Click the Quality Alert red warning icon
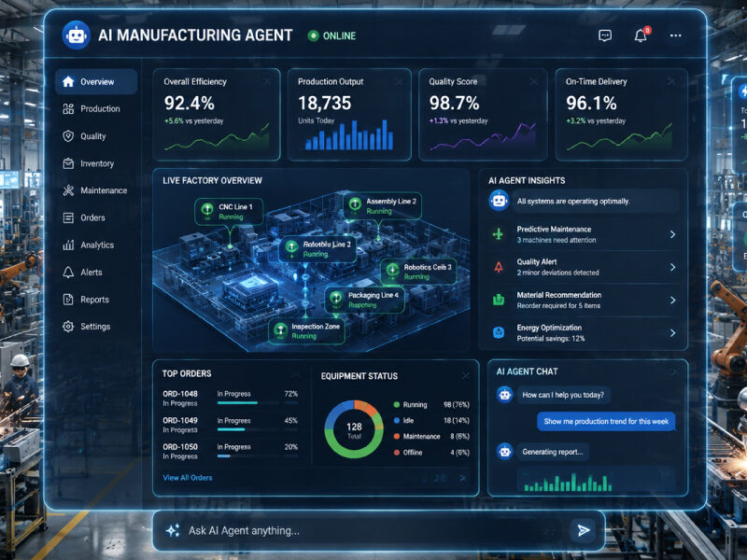This screenshot has width=747, height=560. [499, 267]
